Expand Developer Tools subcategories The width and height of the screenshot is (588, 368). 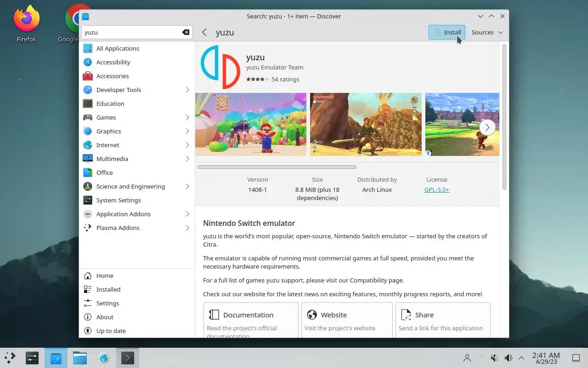click(x=187, y=90)
